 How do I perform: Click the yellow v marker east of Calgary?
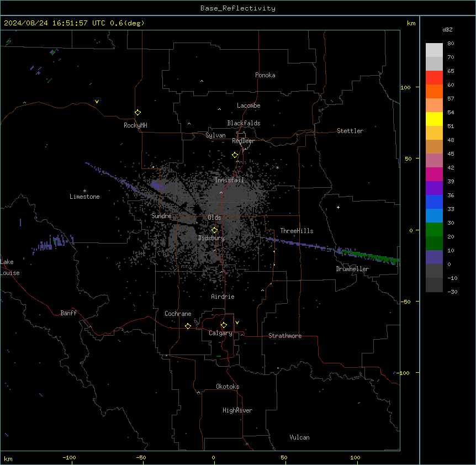[237, 323]
